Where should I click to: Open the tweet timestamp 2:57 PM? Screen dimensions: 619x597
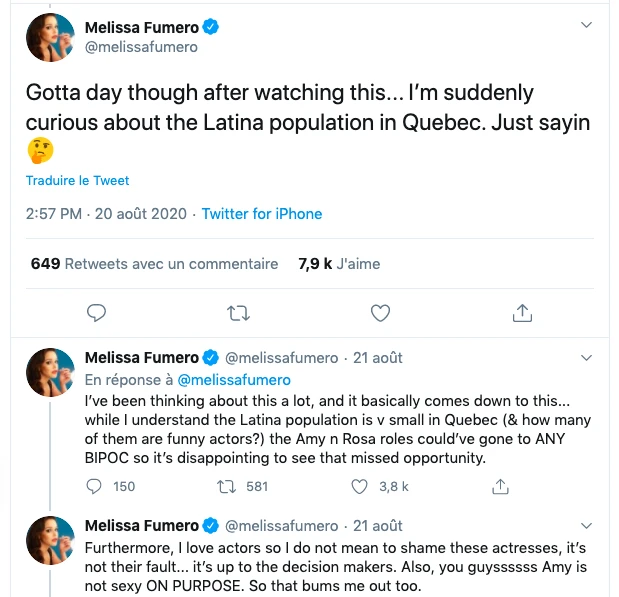55,214
